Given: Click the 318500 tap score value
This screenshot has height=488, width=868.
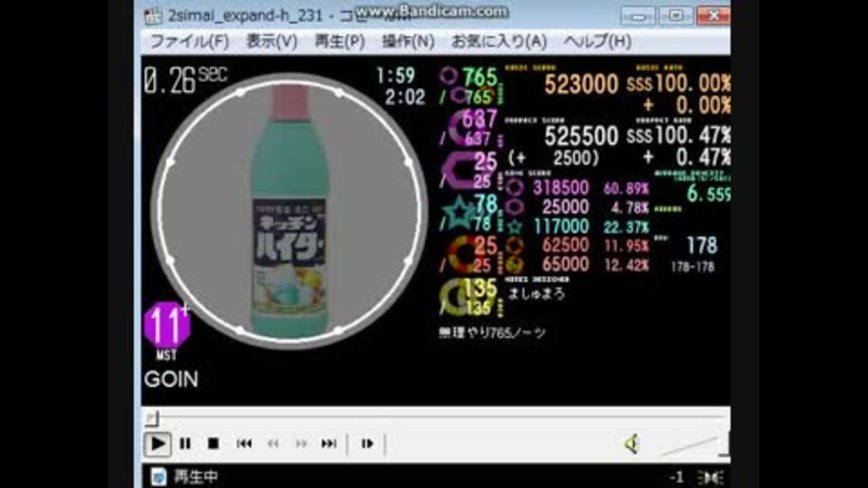Looking at the screenshot, I should [x=561, y=188].
